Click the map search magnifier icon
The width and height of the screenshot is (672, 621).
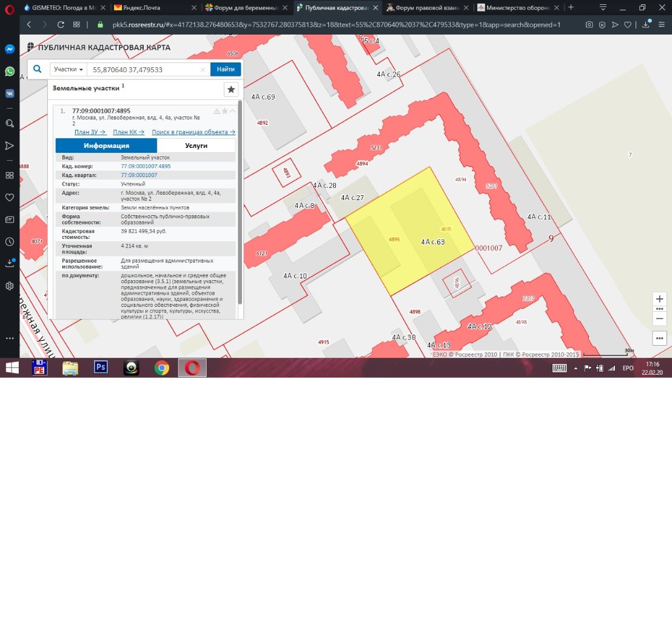[x=38, y=70]
